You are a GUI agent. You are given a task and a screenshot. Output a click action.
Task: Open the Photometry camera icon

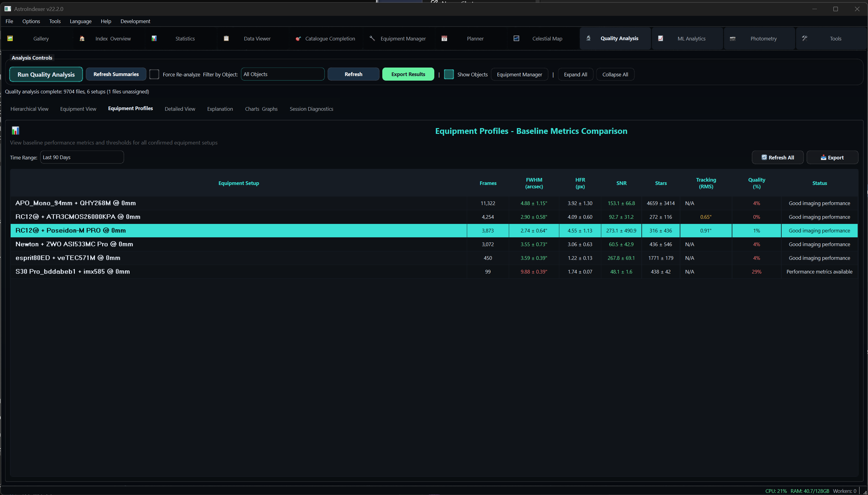click(733, 38)
